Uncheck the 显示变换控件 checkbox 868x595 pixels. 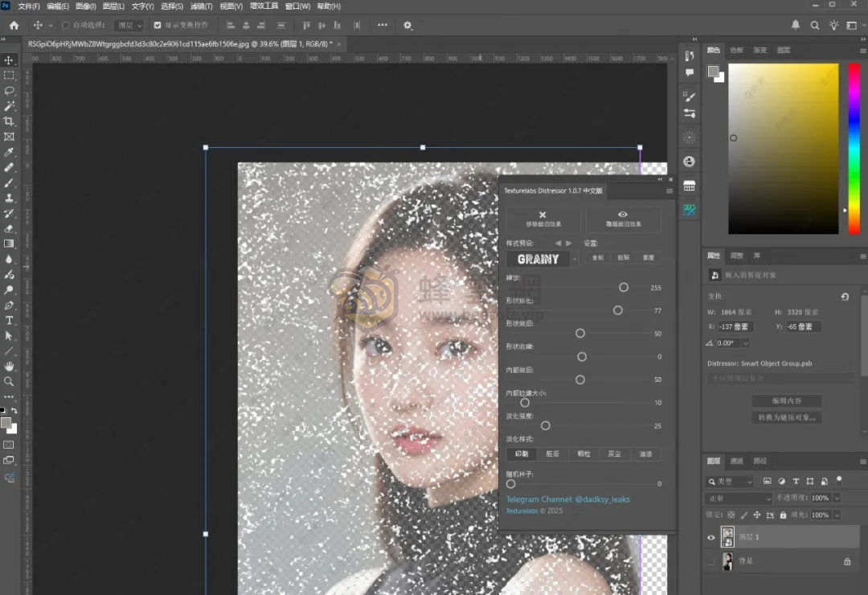click(x=158, y=26)
